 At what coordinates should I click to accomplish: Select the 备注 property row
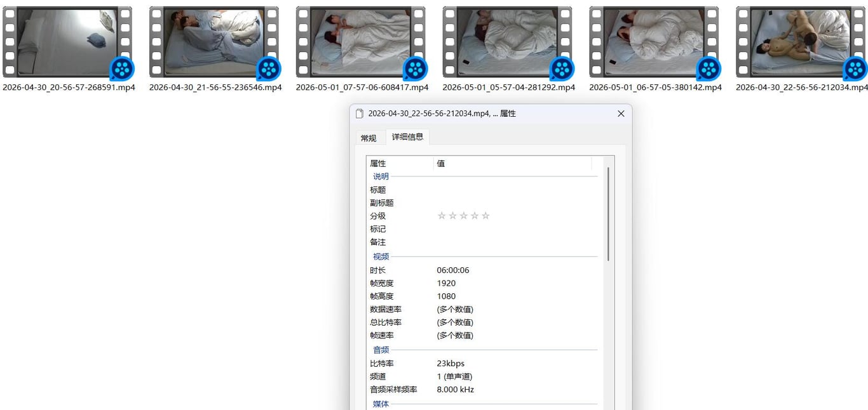point(484,242)
